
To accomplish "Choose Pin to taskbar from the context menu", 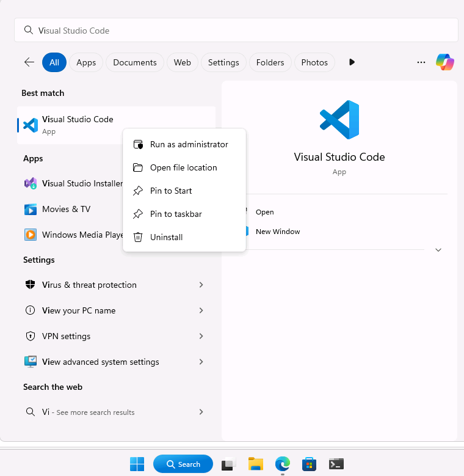I will pyautogui.click(x=184, y=214).
